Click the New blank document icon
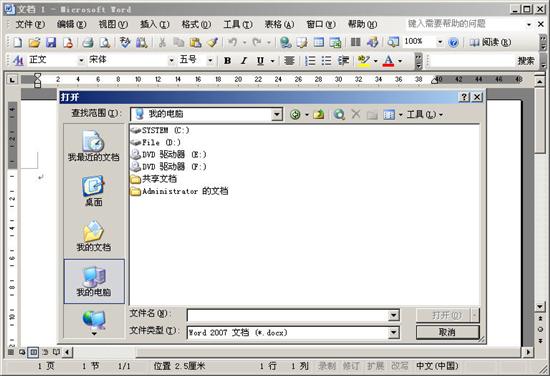 [18, 42]
